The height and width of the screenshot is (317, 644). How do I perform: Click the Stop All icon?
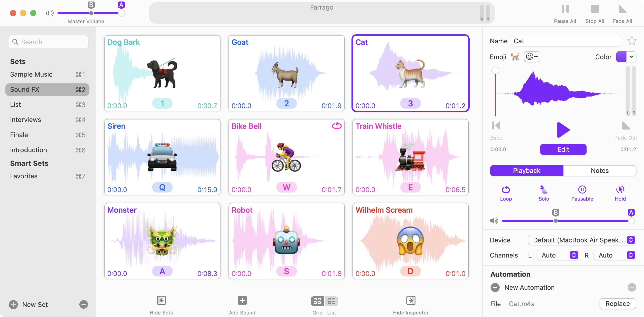[x=595, y=9]
